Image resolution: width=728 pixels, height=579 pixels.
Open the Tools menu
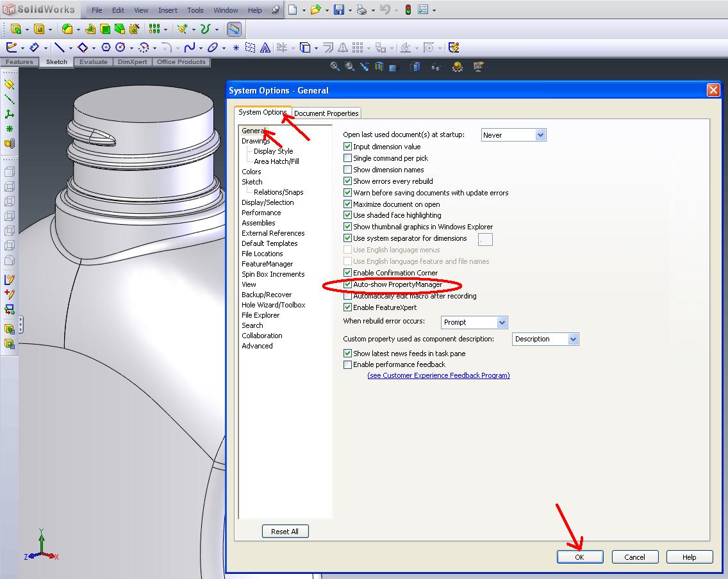(195, 10)
